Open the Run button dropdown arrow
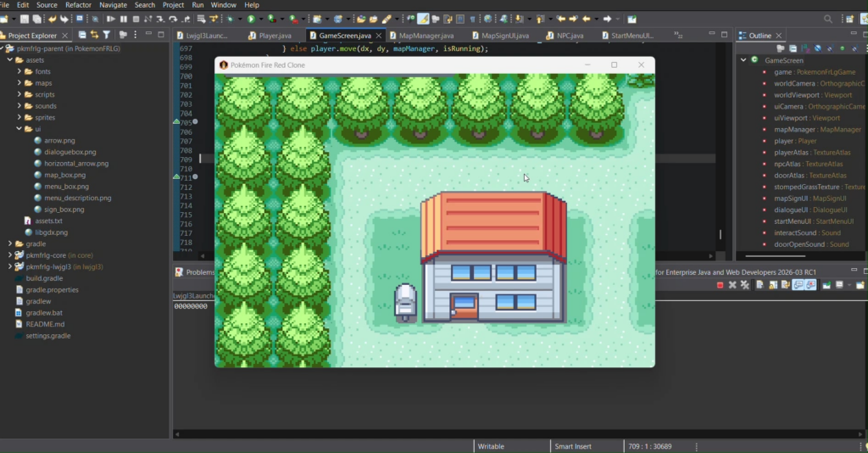This screenshot has width=868, height=453. coord(261,20)
